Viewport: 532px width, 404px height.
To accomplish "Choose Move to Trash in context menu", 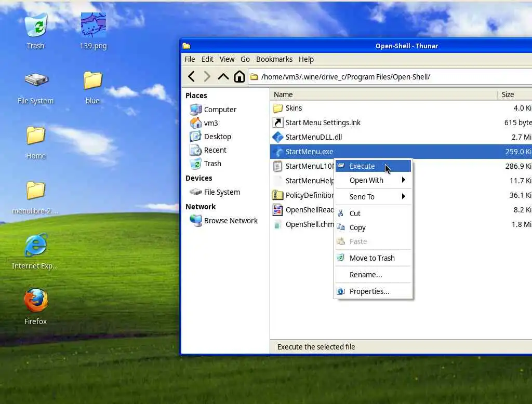I will (373, 258).
